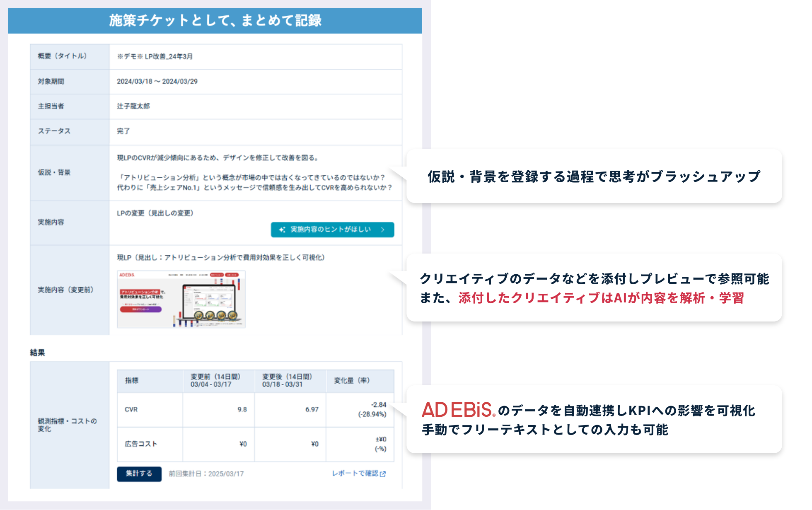Click gold award badges in LP thumbnail
The height and width of the screenshot is (510, 812).
(x=215, y=316)
